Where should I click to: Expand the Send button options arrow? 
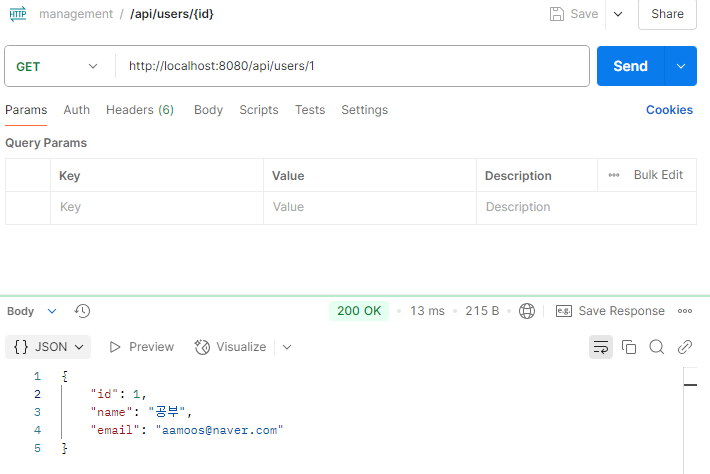point(681,66)
